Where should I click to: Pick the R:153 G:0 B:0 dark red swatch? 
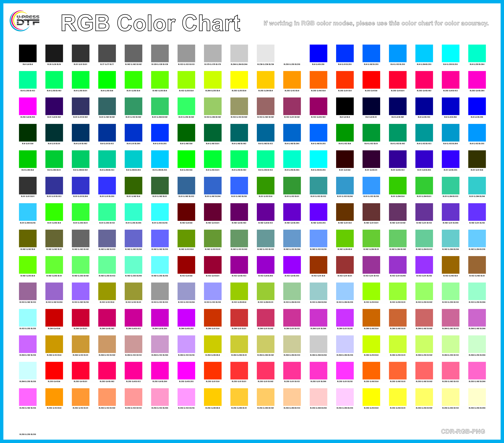pyautogui.click(x=186, y=265)
